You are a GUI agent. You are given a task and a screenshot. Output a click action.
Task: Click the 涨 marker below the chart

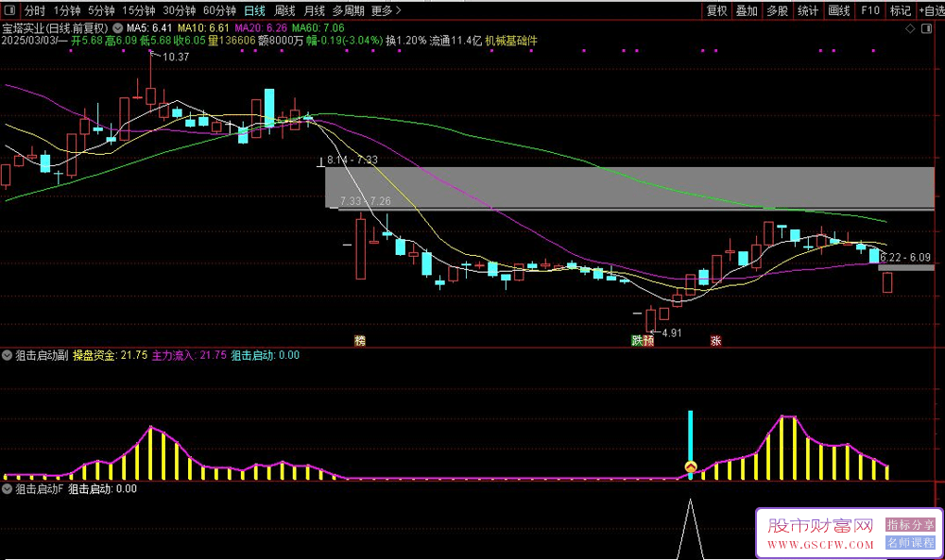pos(716,341)
